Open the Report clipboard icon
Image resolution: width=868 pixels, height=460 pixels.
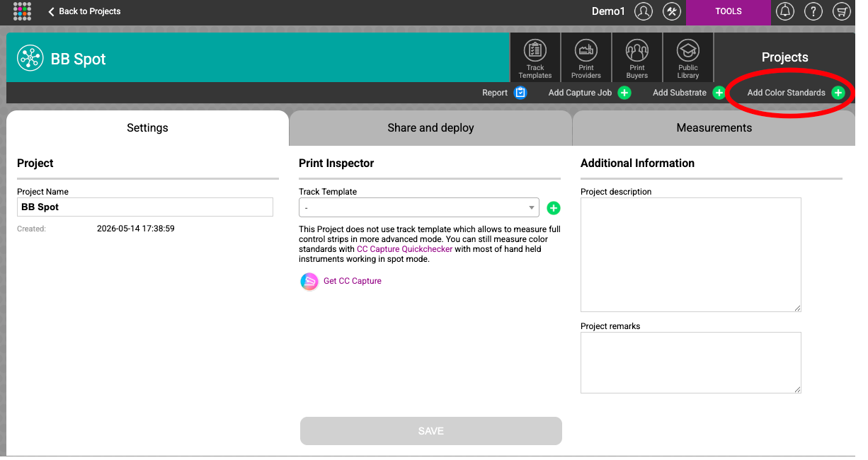[520, 93]
